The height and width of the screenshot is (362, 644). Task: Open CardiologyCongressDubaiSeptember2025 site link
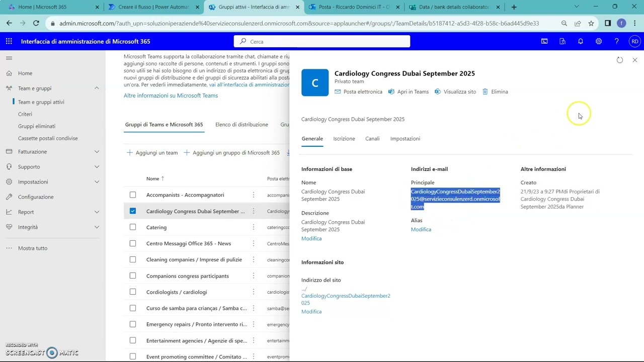click(346, 299)
